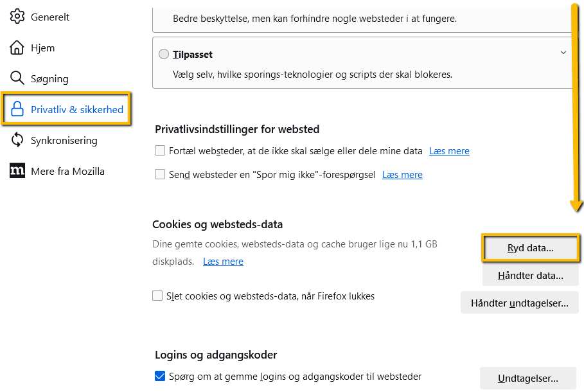Click 'Håndter undtagelser...' button
584x392 pixels.
pos(519,302)
